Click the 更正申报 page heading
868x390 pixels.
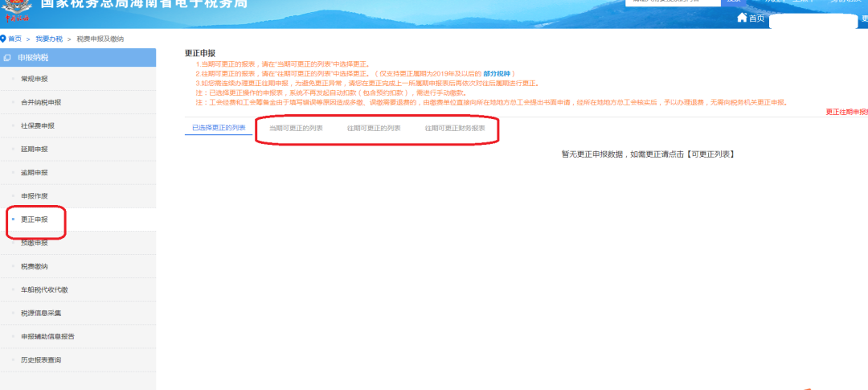200,53
